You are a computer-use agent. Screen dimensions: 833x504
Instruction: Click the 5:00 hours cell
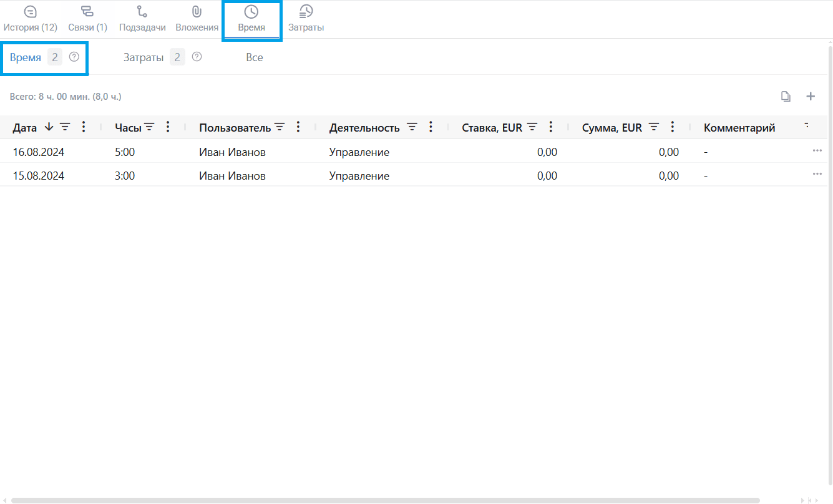(125, 152)
